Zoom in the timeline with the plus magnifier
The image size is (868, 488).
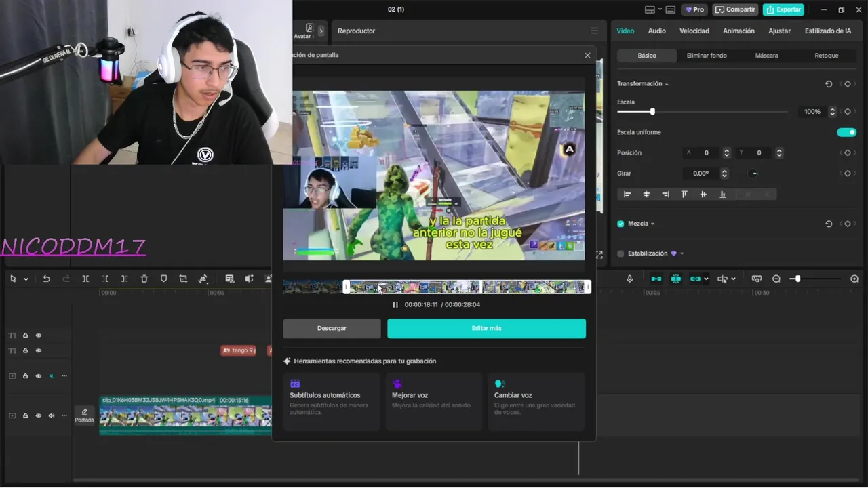[854, 279]
